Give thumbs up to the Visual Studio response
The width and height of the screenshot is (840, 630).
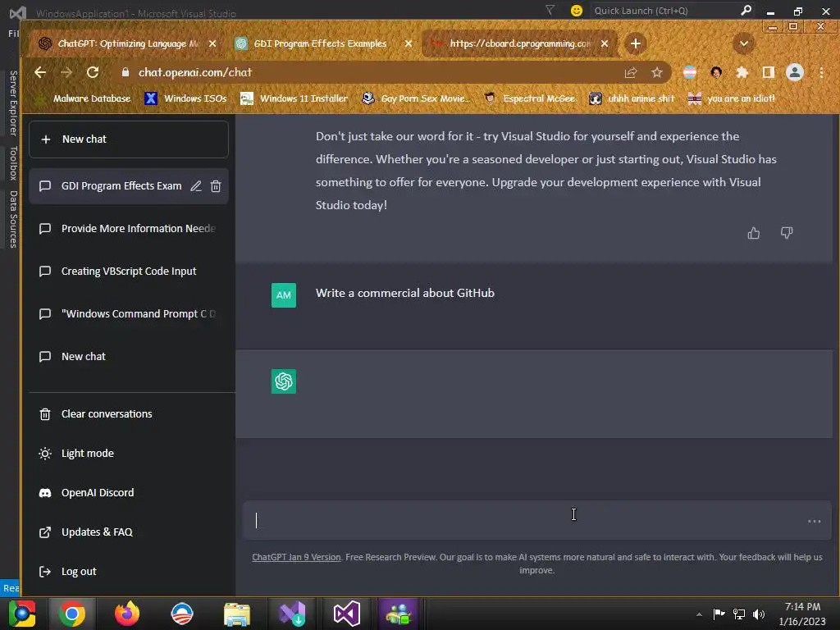(x=754, y=233)
